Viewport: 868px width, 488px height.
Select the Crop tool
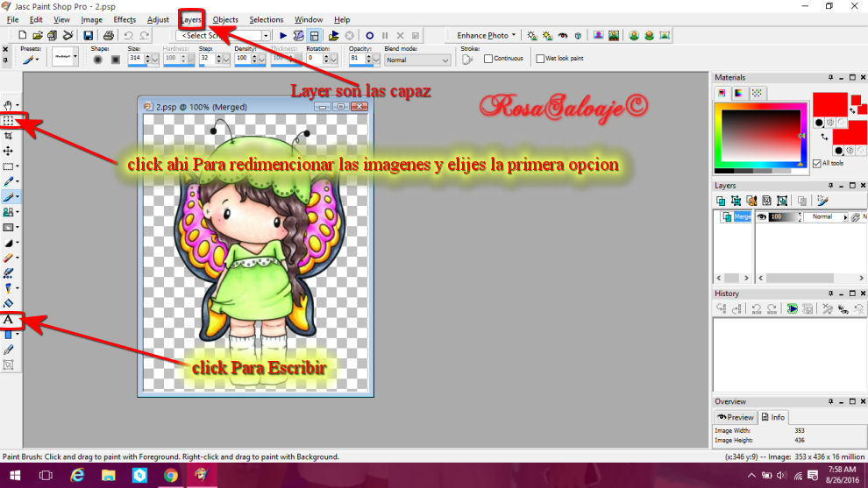click(x=9, y=136)
